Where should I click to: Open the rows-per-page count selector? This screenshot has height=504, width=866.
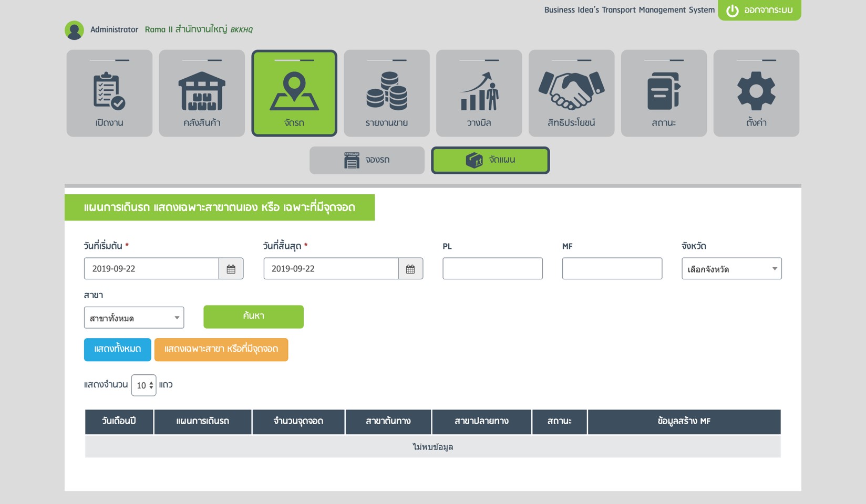(143, 385)
